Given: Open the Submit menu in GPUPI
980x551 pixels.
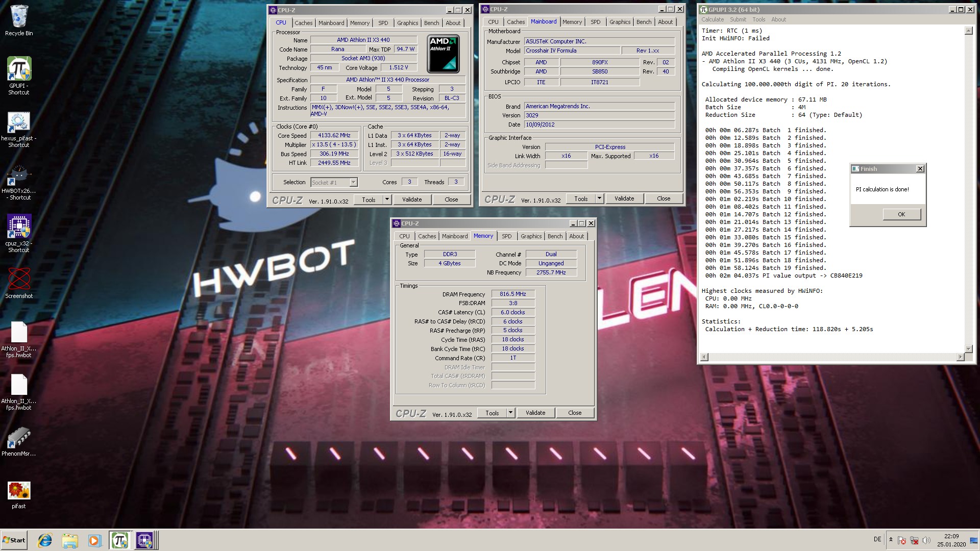Looking at the screenshot, I should pos(738,19).
